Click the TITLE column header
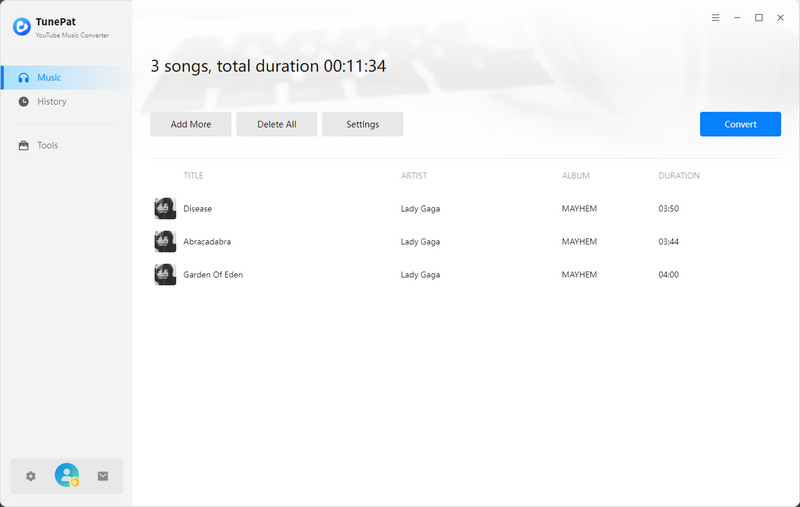Viewport: 800px width, 507px height. [x=193, y=175]
